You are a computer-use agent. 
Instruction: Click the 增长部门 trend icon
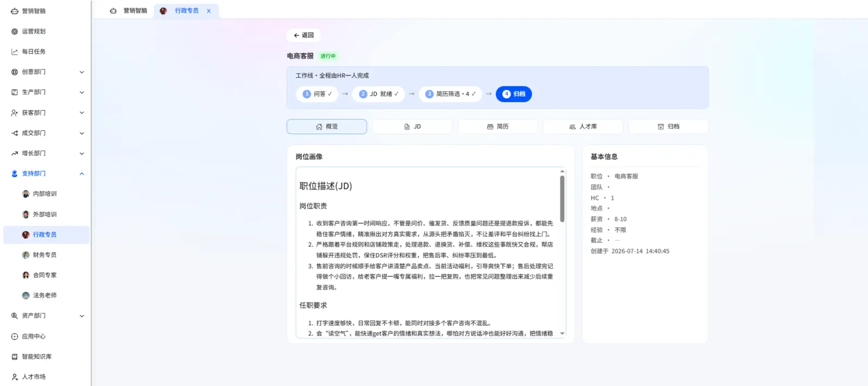click(15, 154)
